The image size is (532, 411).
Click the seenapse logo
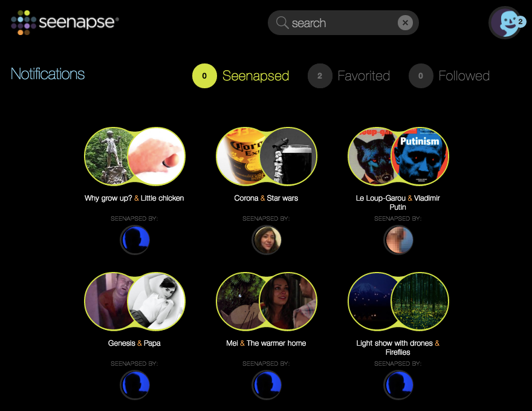[65, 22]
